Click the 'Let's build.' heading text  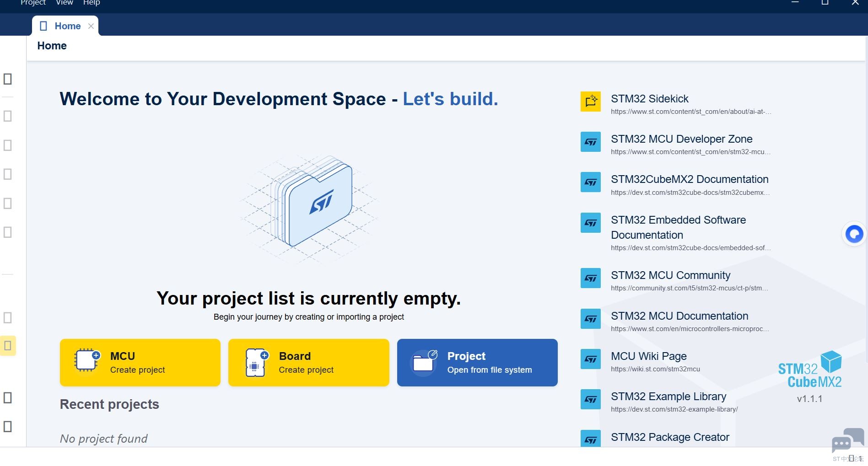pyautogui.click(x=450, y=99)
